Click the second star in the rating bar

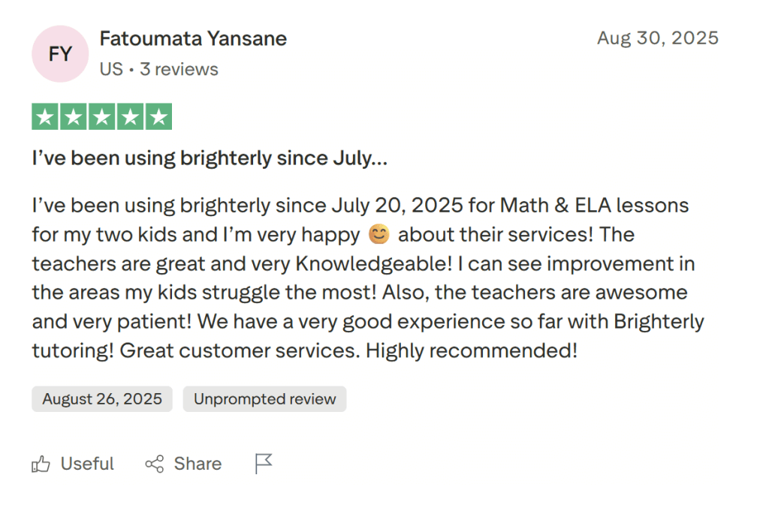pos(72,116)
